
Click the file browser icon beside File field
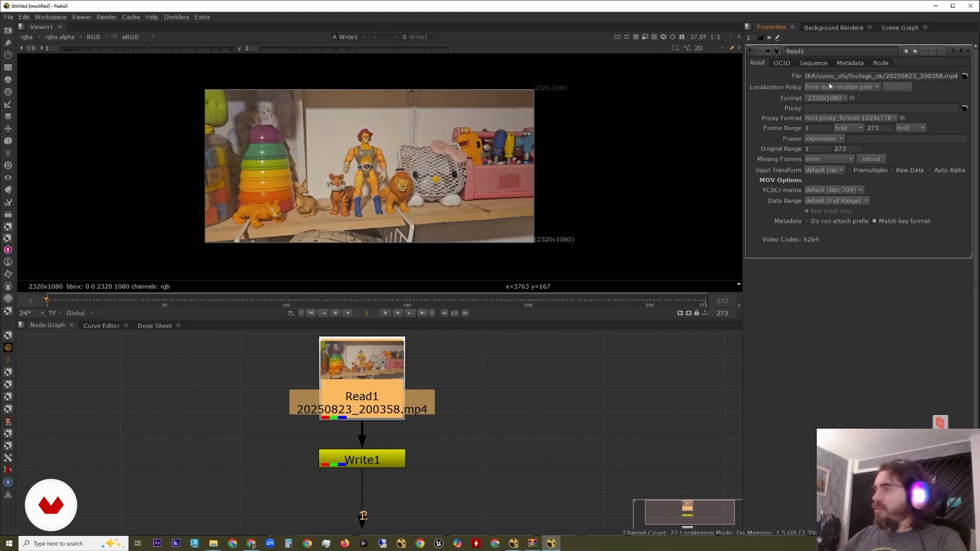(964, 76)
